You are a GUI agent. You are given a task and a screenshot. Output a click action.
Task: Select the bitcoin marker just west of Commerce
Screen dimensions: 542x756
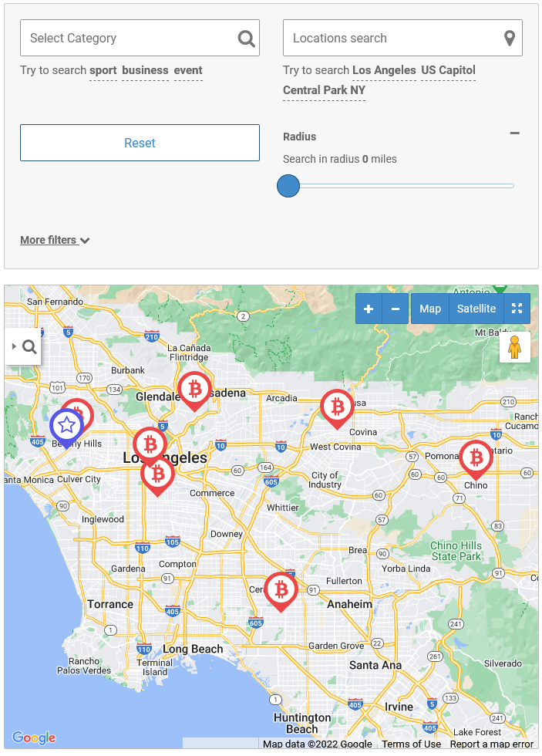point(157,477)
